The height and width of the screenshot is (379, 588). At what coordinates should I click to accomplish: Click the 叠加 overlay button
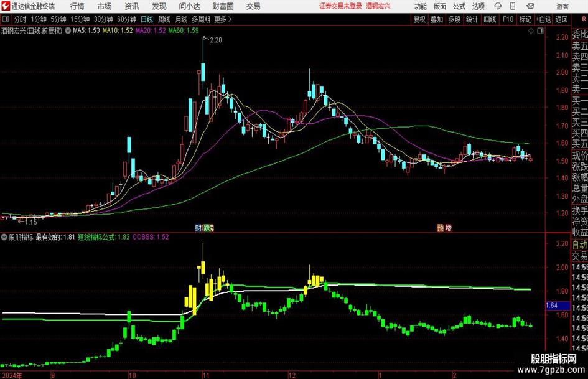coord(437,19)
